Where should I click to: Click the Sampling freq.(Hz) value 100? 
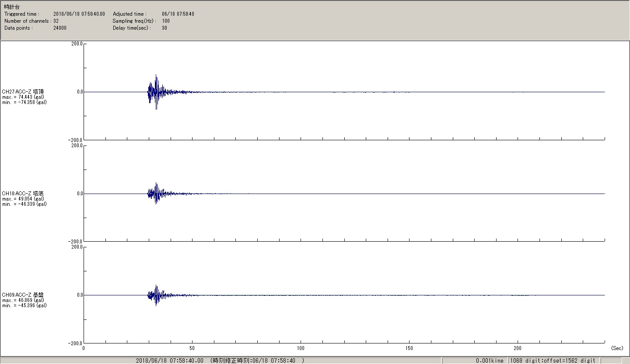166,21
